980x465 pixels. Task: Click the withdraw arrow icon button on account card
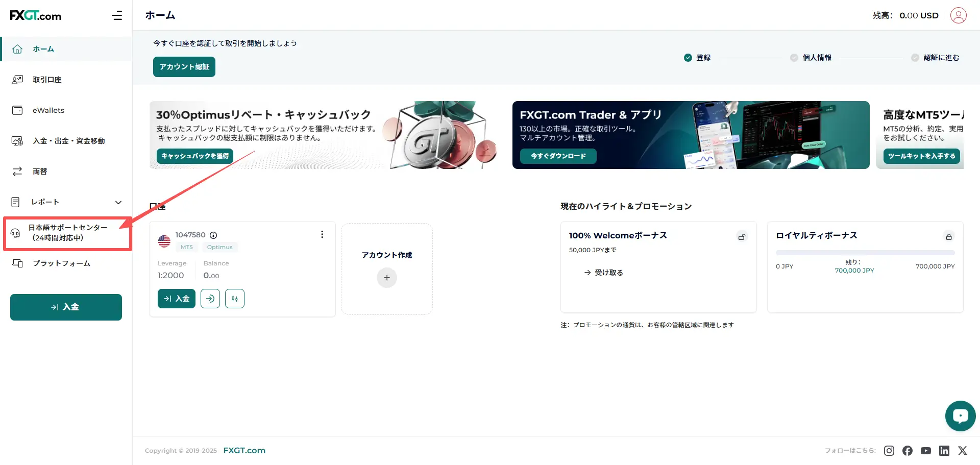[210, 299]
